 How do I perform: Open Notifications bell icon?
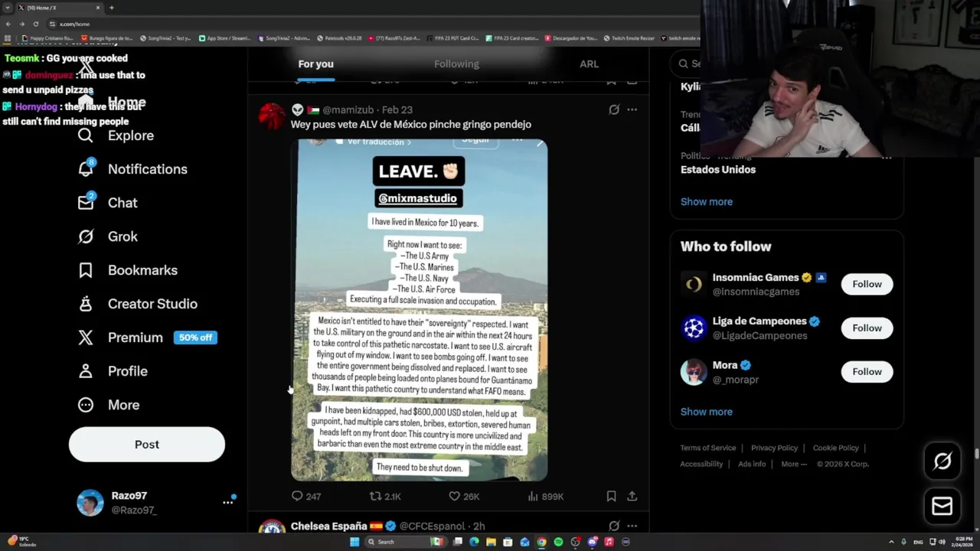click(86, 169)
